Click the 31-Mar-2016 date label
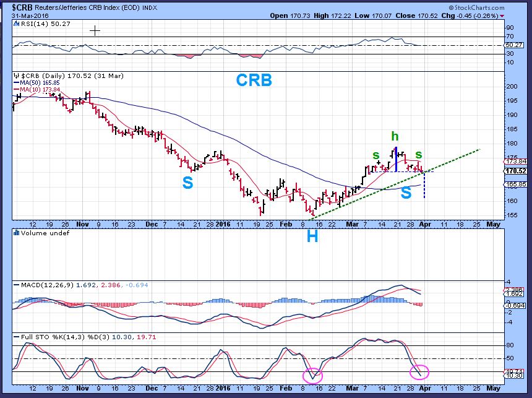Screen dimensions: 532x398 [x=30, y=15]
